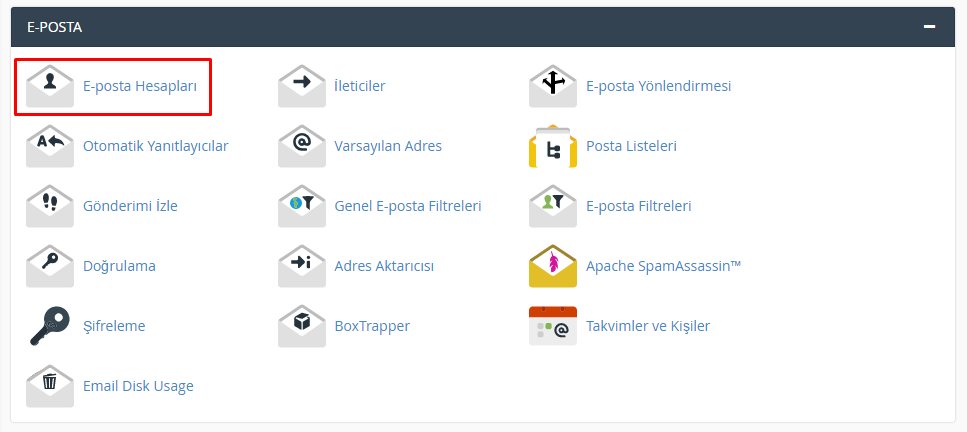Viewport: 967px width, 432px height.
Task: Open the E-posta Filtreleri link
Action: coord(638,206)
